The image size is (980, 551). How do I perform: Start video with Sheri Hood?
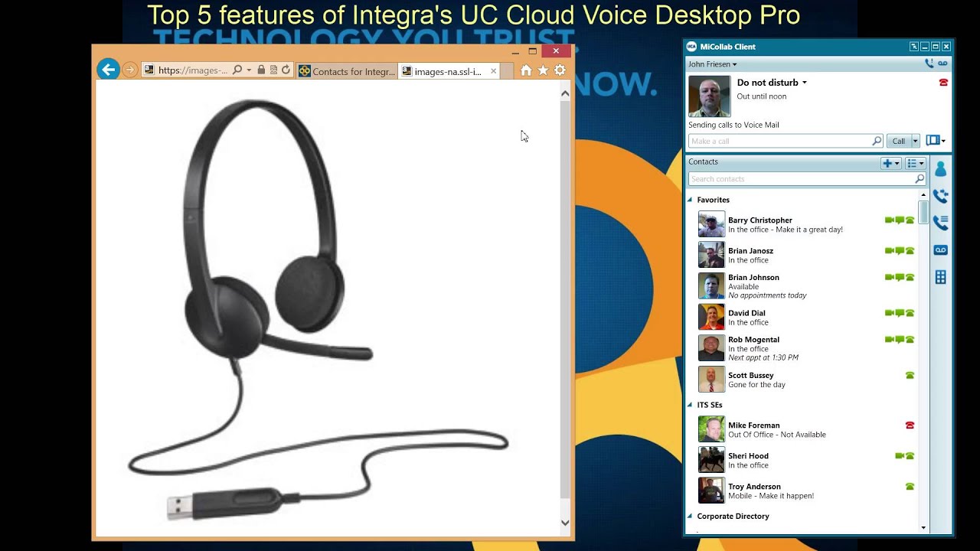(900, 456)
